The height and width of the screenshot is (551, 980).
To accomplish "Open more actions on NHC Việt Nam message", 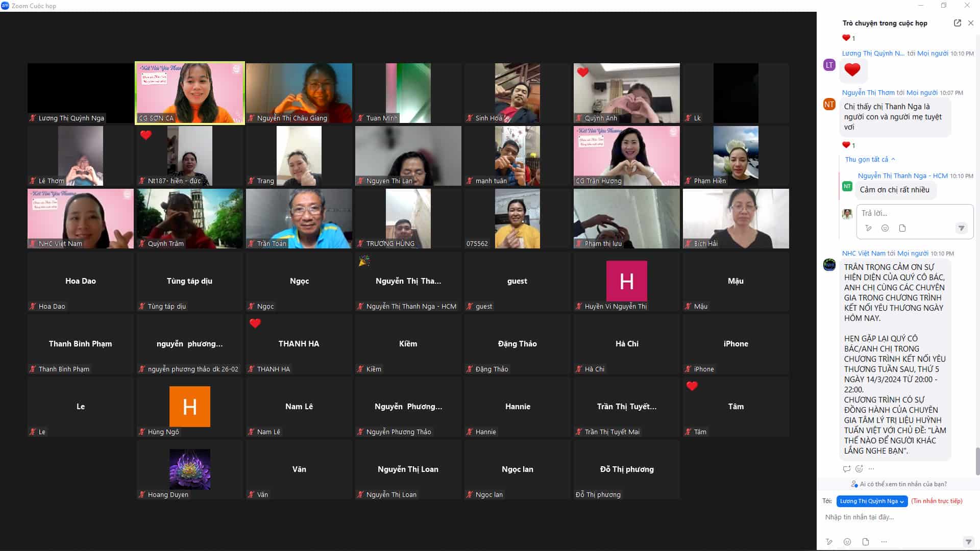I will tap(871, 469).
